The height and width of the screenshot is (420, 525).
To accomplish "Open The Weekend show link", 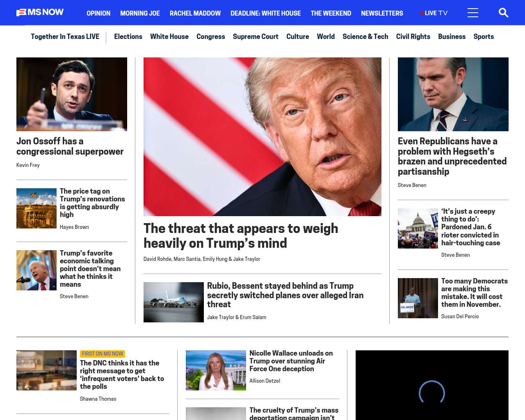I will point(331,13).
